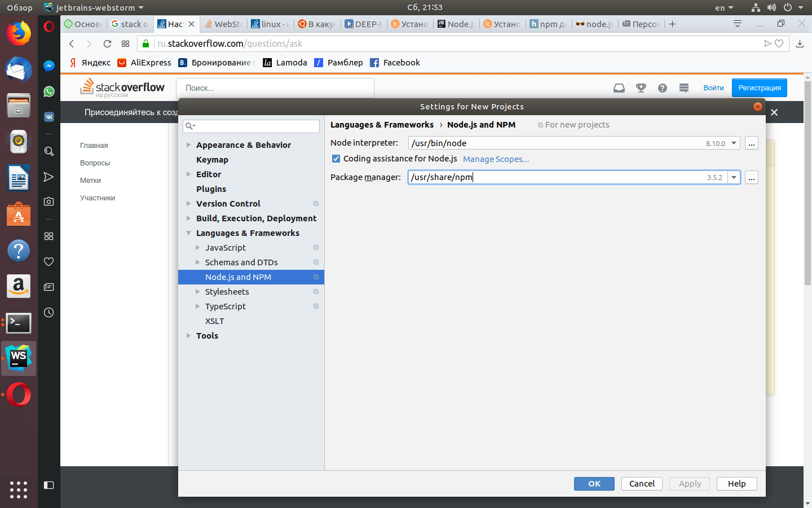Open the search icon in the Opera sidebar

tap(49, 151)
